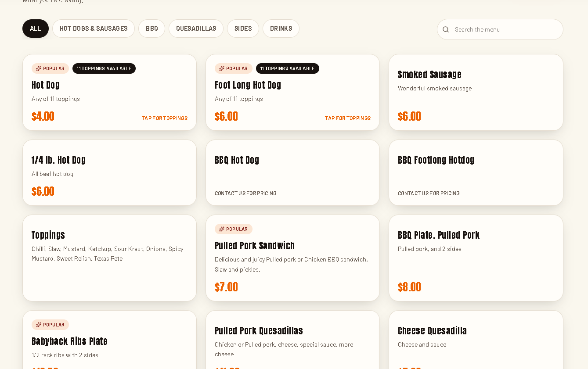
Task: Click the Popular sparkle icon on Pulled Pork Sandwich
Action: point(222,229)
